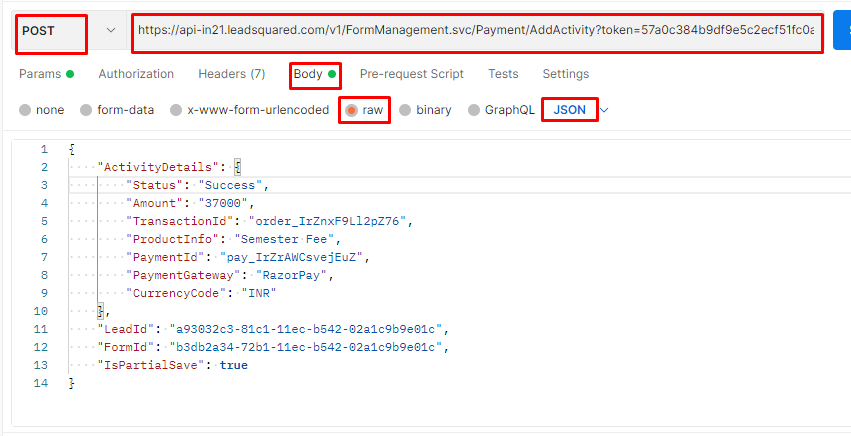Click the "INR" currency value
The width and height of the screenshot is (851, 436).
click(259, 293)
